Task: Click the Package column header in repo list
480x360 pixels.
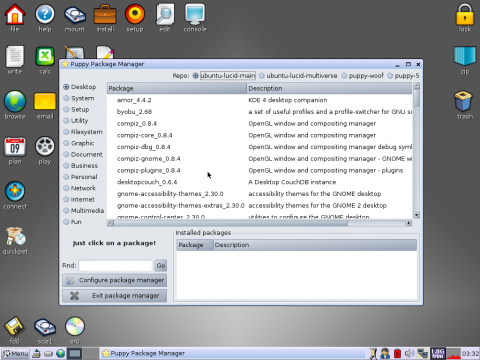Action: click(x=177, y=88)
